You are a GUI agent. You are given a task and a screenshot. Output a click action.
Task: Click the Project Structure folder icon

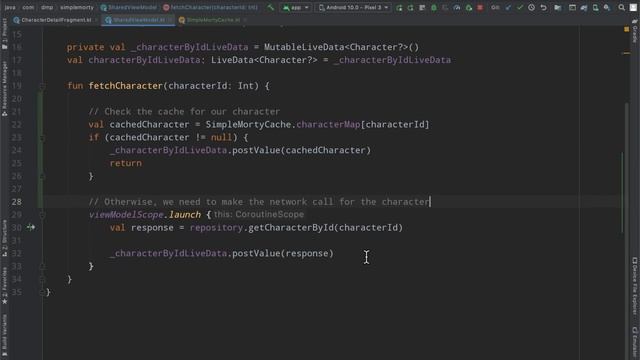(558, 7)
